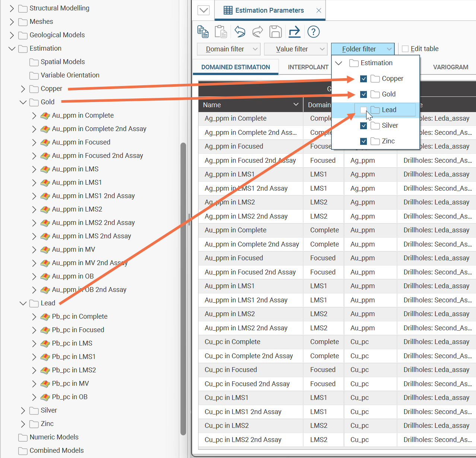The width and height of the screenshot is (476, 458).
Task: Click the copy icon in the toolbar
Action: tap(203, 32)
